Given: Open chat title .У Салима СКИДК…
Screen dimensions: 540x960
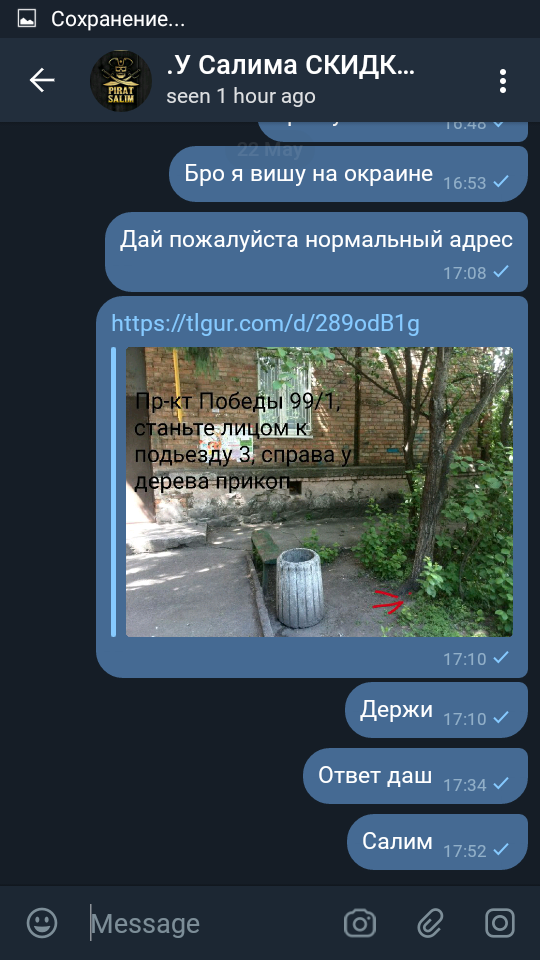Looking at the screenshot, I should [x=291, y=65].
